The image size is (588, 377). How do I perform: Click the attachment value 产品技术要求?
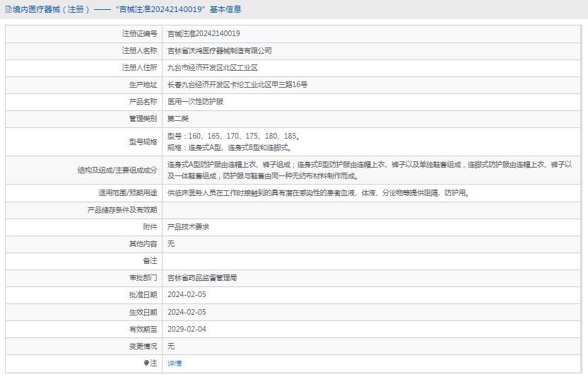(x=188, y=227)
